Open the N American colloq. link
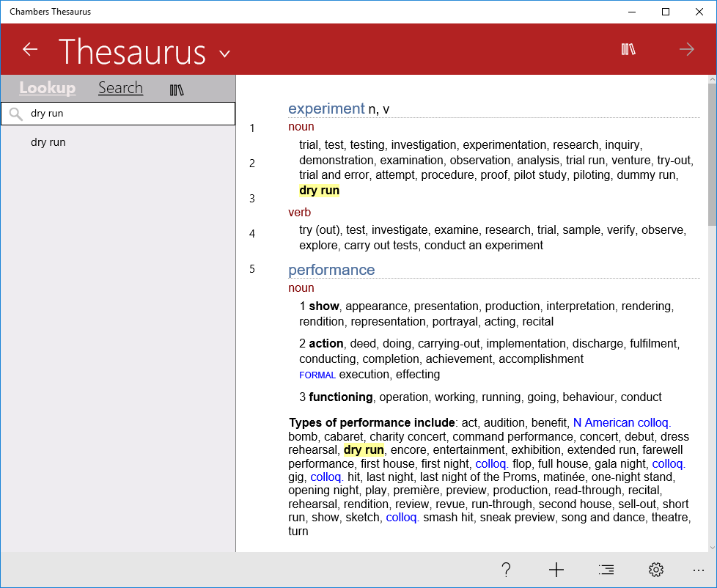The width and height of the screenshot is (717, 588). click(622, 422)
